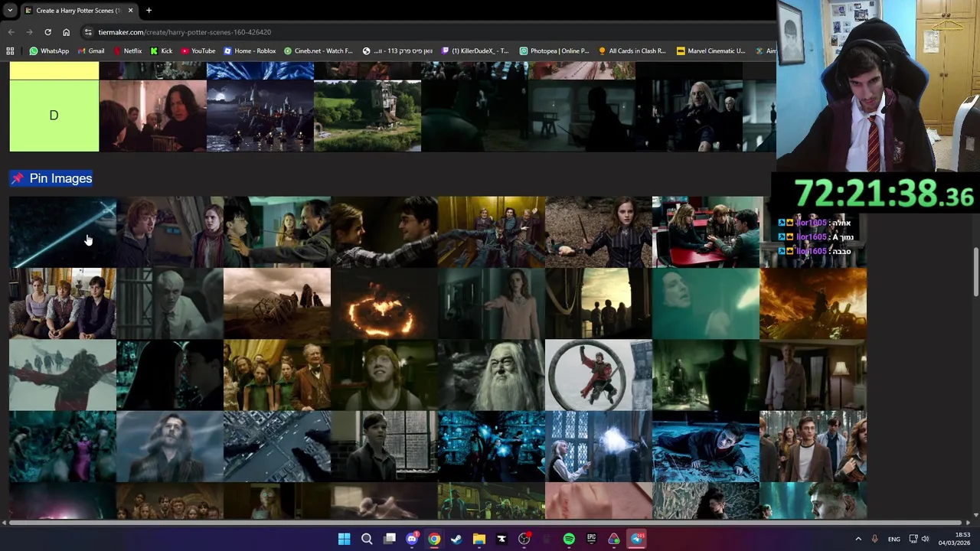
Task: Open the Chrome apps grid shortcut
Action: (10, 51)
